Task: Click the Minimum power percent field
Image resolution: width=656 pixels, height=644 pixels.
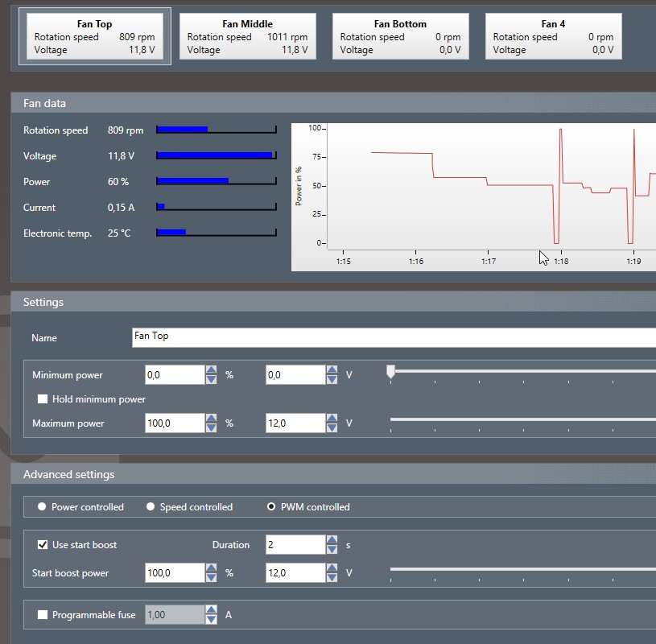Action: click(x=175, y=375)
